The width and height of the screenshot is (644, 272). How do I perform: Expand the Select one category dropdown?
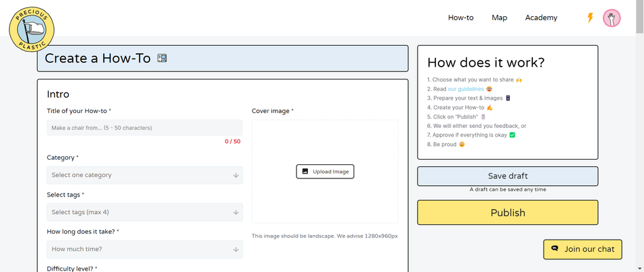[x=145, y=175]
